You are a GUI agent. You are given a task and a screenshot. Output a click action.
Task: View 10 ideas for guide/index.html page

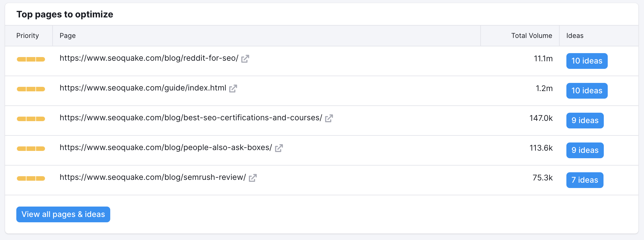[x=587, y=91]
